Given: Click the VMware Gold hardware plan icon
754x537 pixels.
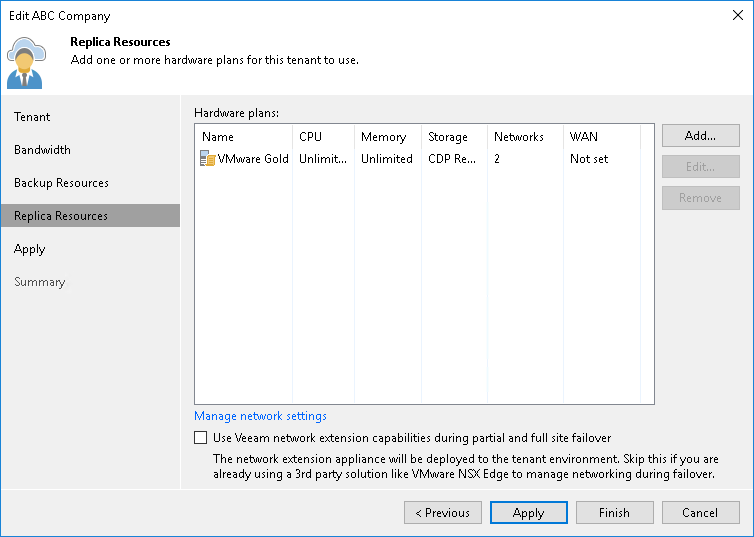Looking at the screenshot, I should pyautogui.click(x=208, y=159).
